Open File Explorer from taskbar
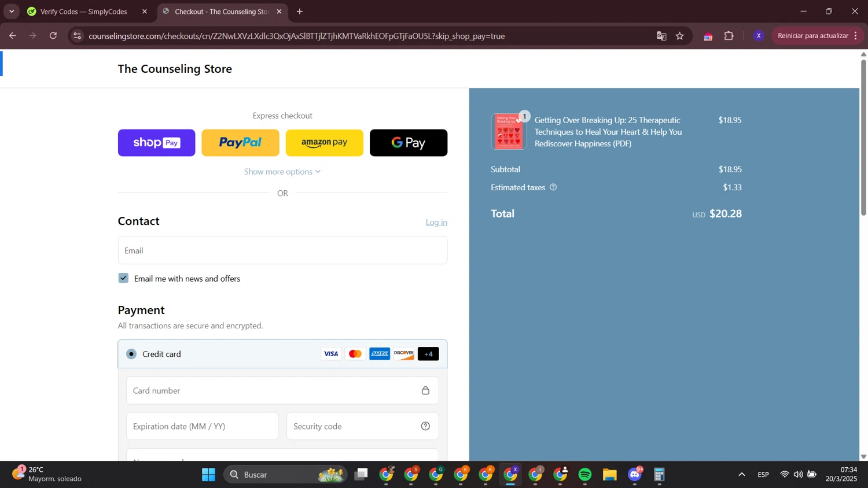Image resolution: width=868 pixels, height=488 pixels. (x=610, y=475)
